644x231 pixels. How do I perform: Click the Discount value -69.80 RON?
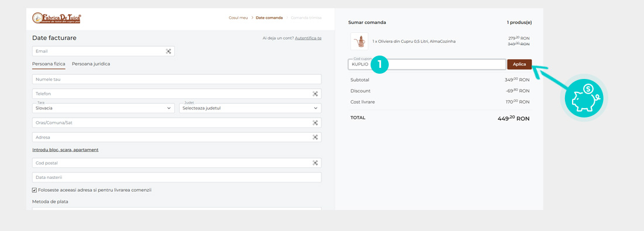(518, 91)
